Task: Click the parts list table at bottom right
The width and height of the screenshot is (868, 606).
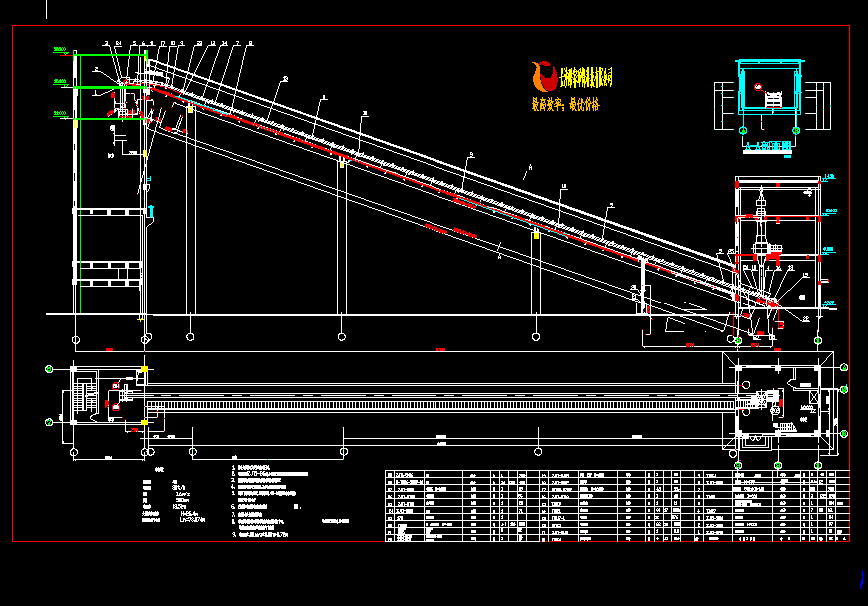Action: [x=616, y=506]
